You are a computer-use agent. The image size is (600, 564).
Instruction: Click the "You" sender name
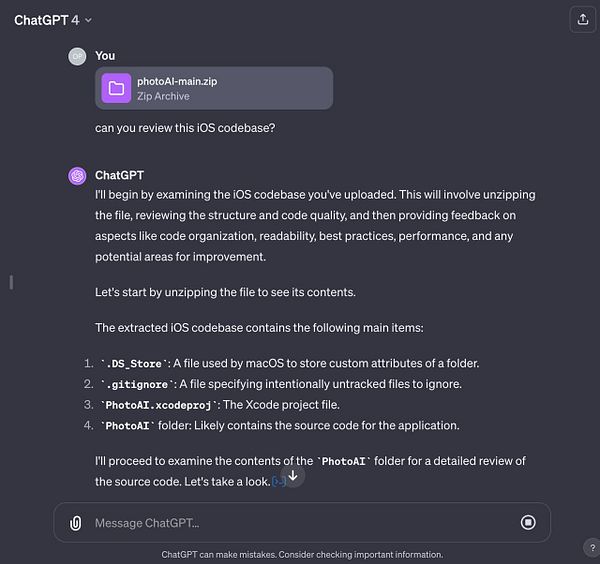[105, 56]
